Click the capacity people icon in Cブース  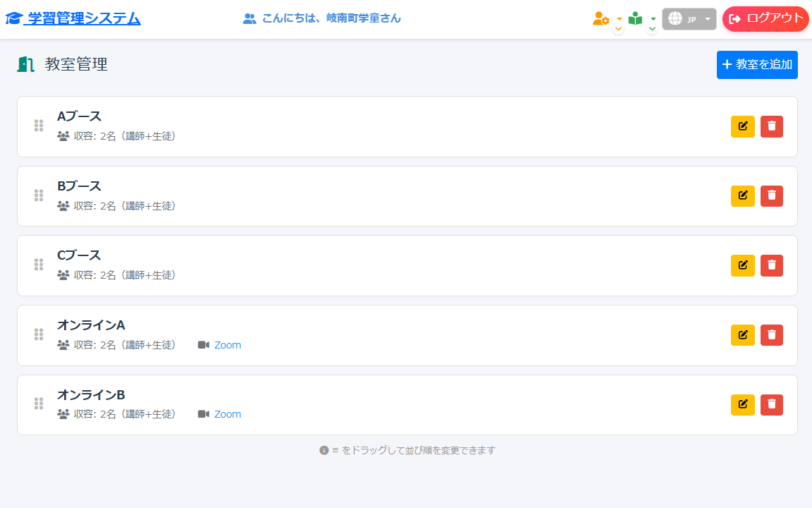[63, 275]
